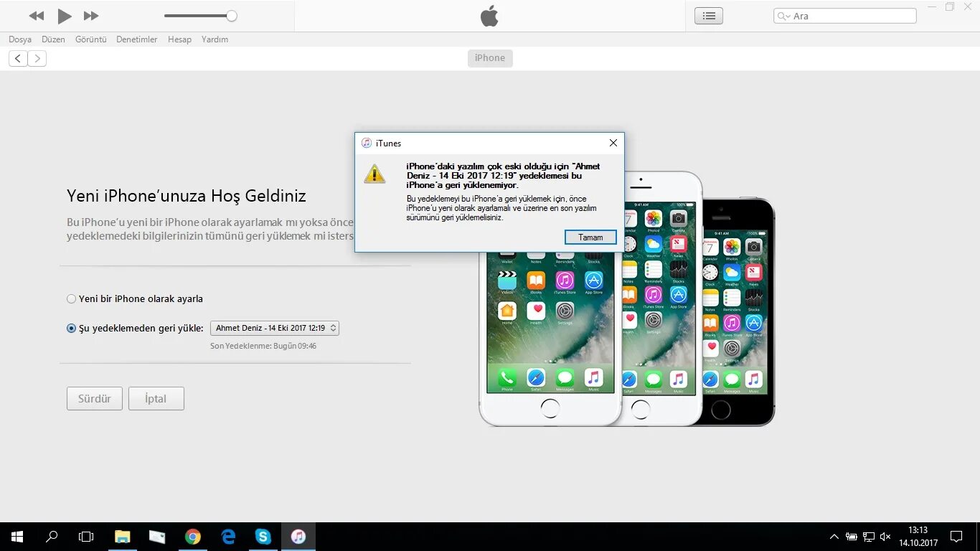Viewport: 980px width, 551px height.
Task: Open the Windows Start menu
Action: click(17, 537)
